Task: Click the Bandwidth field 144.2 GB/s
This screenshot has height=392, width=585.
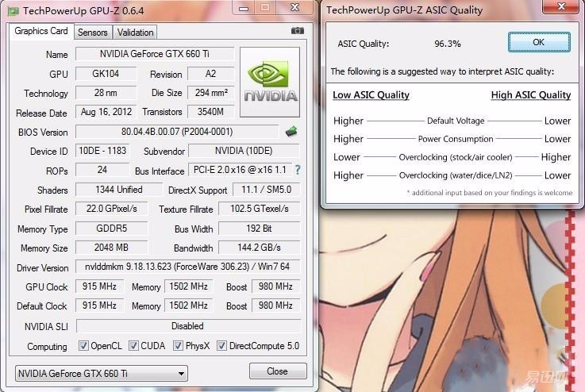Action: pos(260,248)
